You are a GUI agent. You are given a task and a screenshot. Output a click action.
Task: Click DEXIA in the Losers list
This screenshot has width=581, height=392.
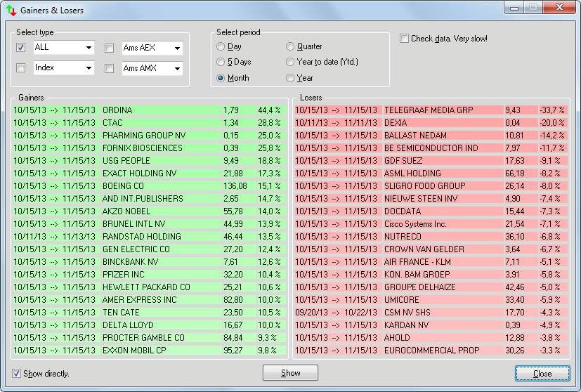(431, 123)
